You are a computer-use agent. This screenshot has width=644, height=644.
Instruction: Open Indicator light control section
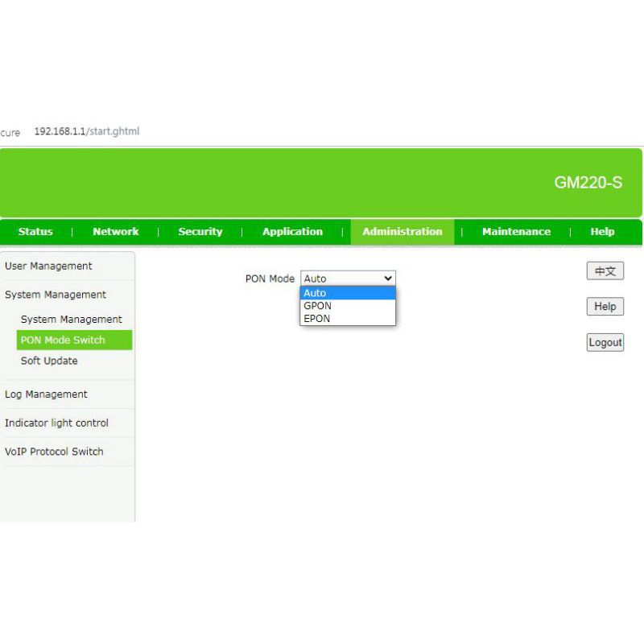coord(56,423)
